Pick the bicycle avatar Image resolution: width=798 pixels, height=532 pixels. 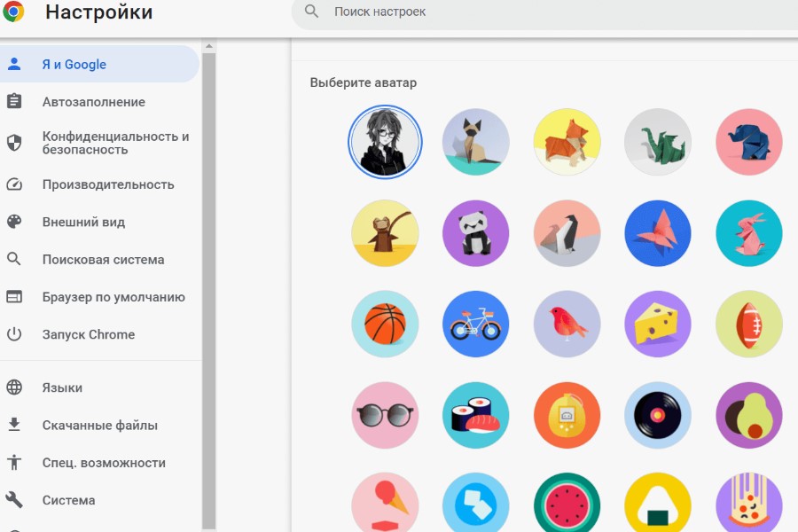click(476, 324)
